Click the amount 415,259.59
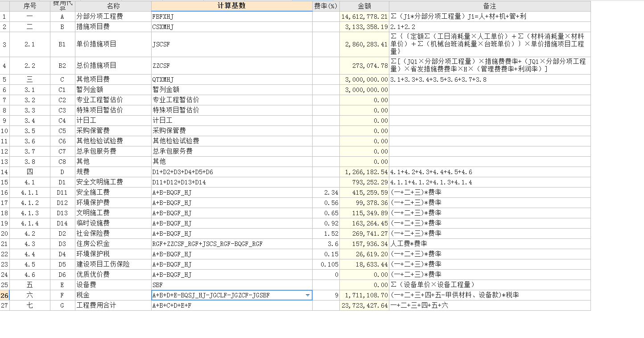The width and height of the screenshot is (644, 338). click(x=364, y=192)
